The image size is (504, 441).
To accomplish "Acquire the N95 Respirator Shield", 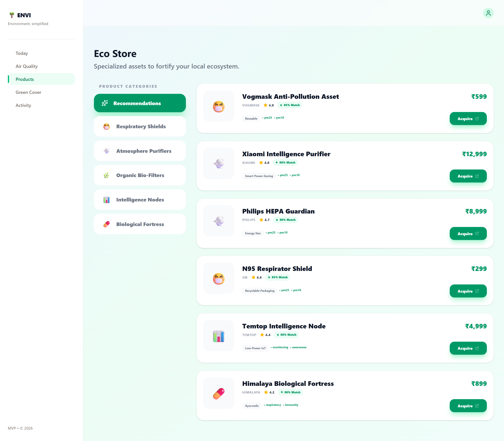I will [468, 291].
